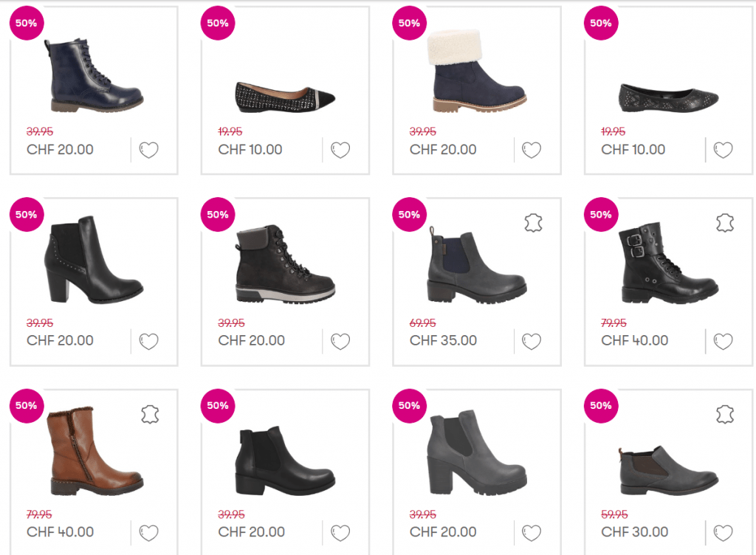Save the grey Chelsea boot priced CHF 35.00
The height and width of the screenshot is (555, 756).
coord(532,342)
